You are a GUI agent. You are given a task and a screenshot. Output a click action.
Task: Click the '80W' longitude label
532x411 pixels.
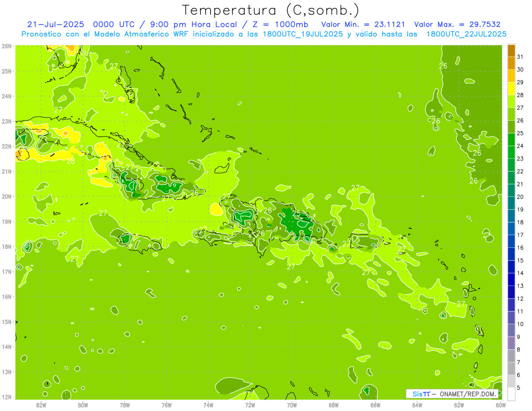[x=83, y=405]
